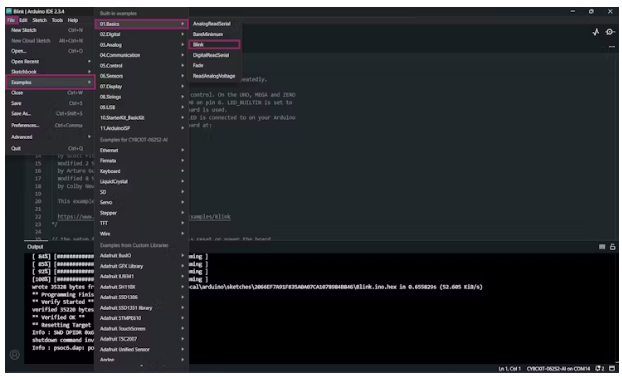Screen dimensions: 622x377
Task: Click the Arduino IDE title bar icon
Action: click(9, 11)
